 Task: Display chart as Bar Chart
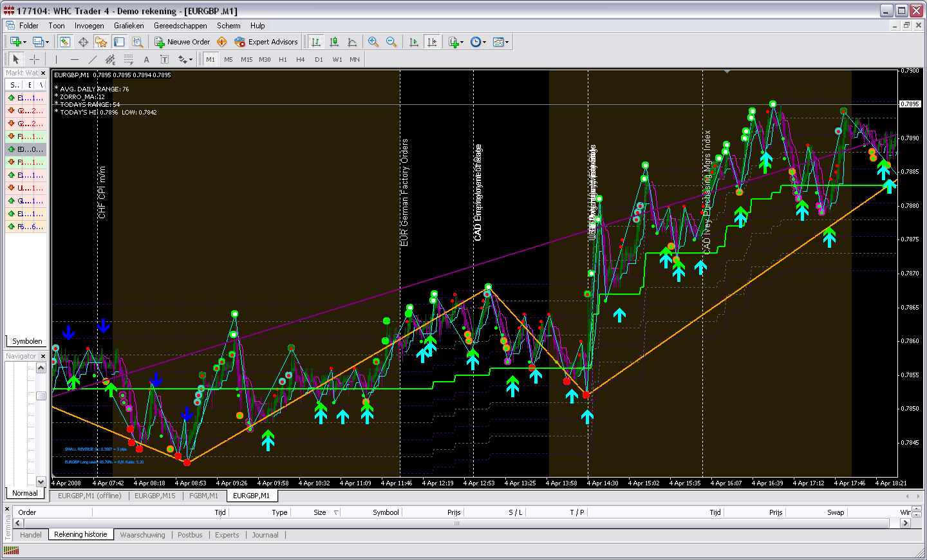tap(316, 42)
